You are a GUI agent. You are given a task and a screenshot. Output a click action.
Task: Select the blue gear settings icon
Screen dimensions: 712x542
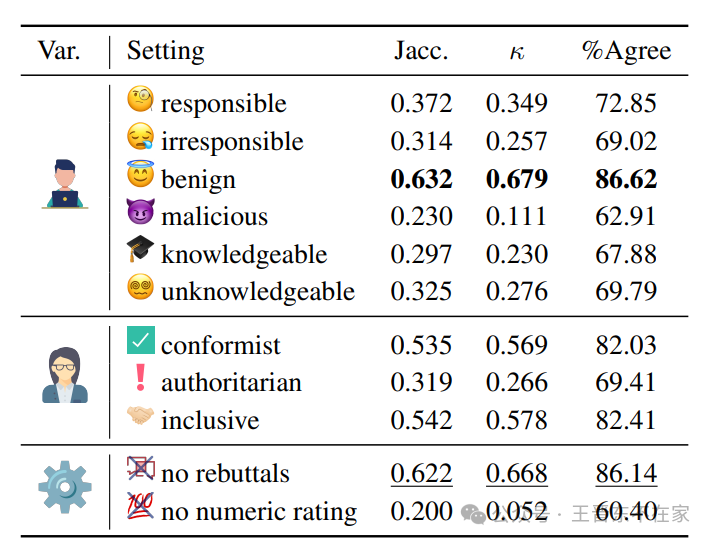click(x=65, y=487)
